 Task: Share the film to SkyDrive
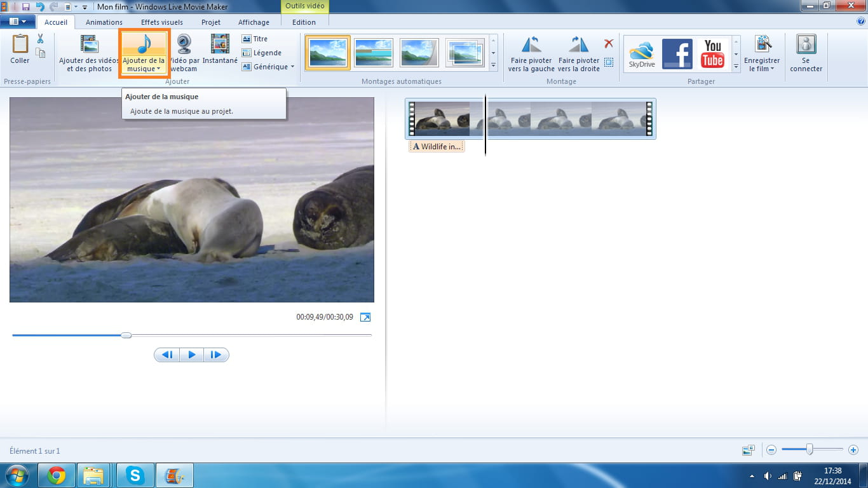pos(642,53)
